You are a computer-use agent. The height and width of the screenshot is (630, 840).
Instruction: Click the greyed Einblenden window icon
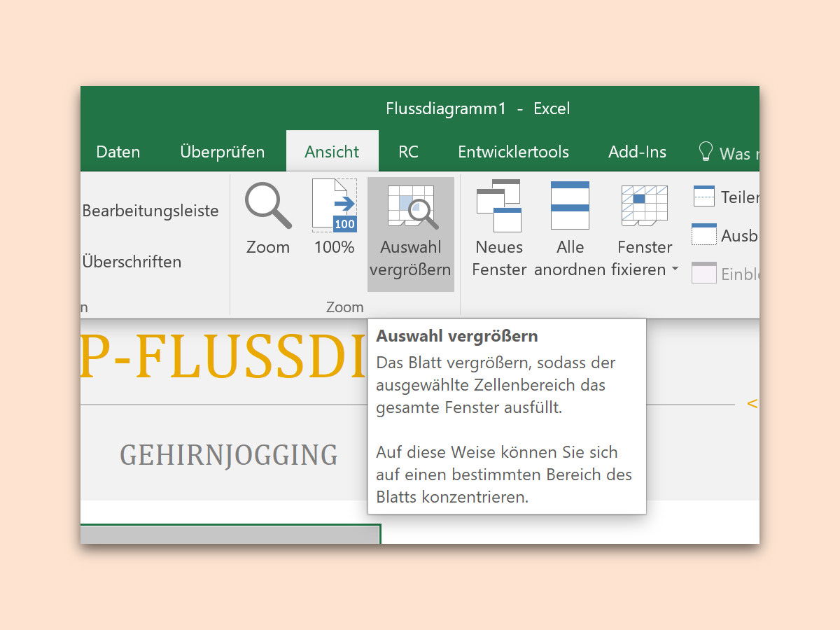click(703, 273)
